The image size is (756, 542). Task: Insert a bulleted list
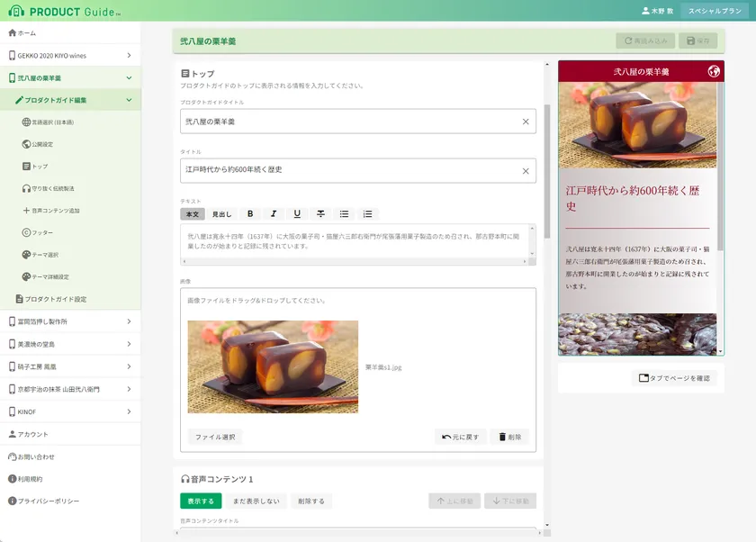point(344,214)
